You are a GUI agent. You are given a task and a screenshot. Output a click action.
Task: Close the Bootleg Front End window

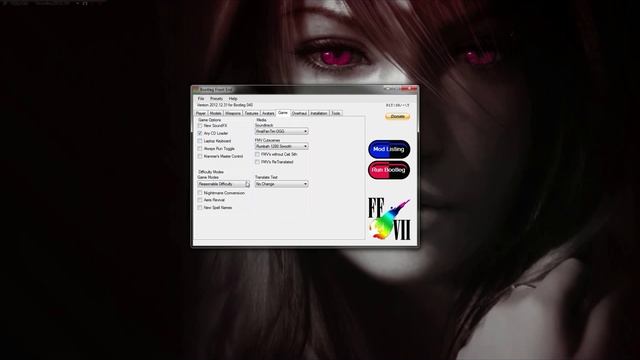click(x=409, y=89)
